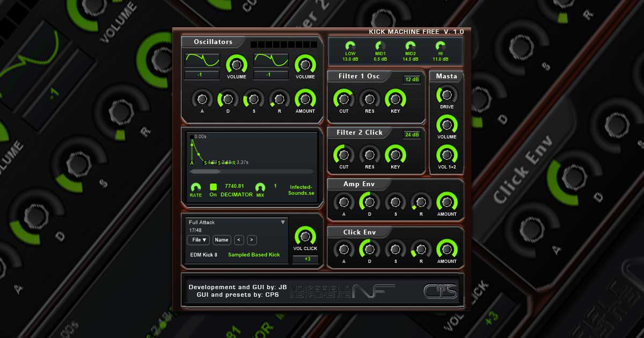Click the Oscillators envelope A knob
This screenshot has width=644, height=338.
pos(202,99)
